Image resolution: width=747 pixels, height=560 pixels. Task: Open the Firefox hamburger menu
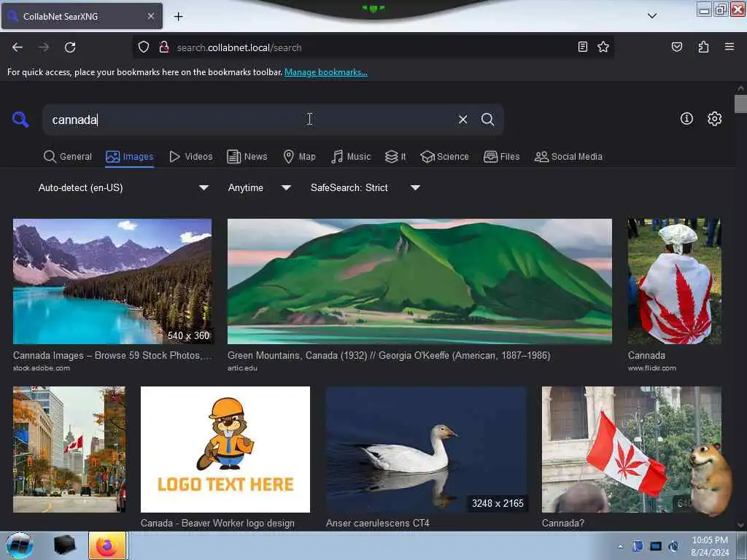[x=729, y=47]
